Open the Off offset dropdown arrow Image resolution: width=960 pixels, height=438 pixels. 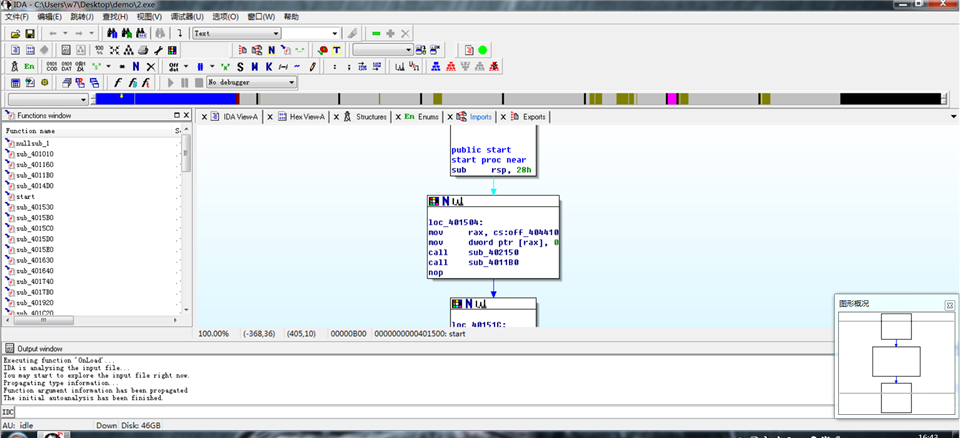click(x=185, y=66)
